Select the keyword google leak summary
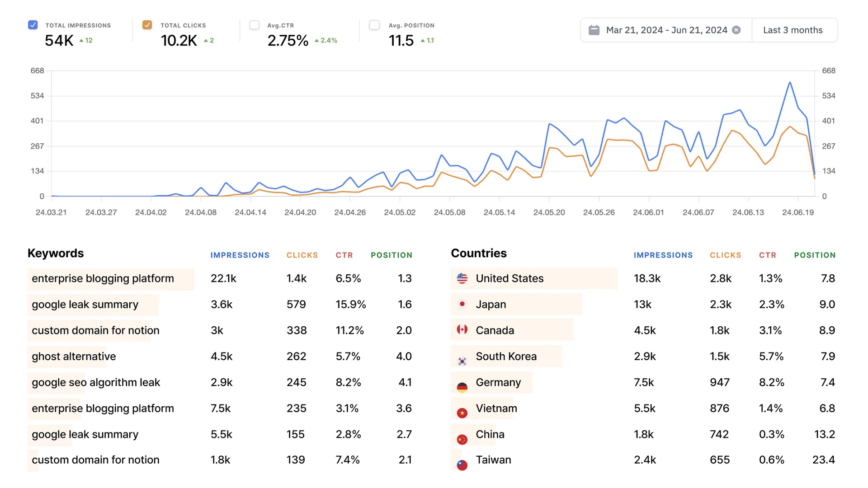The image size is (868, 488). coord(85,304)
